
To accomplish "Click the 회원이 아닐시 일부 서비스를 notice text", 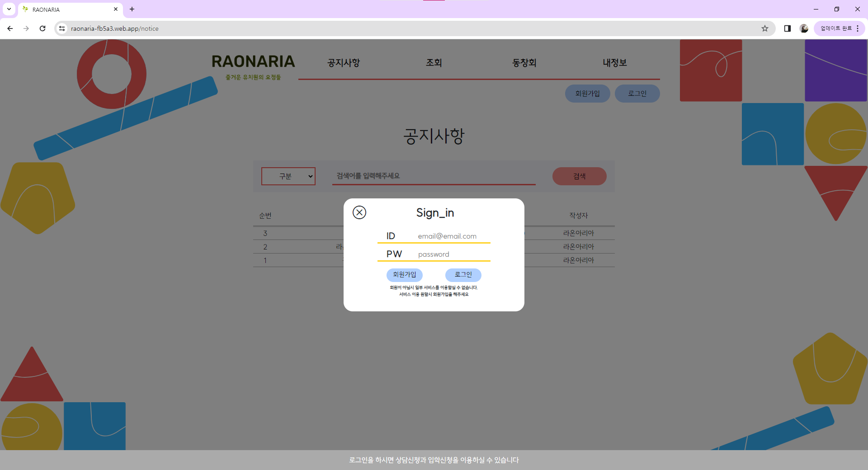I will (434, 287).
